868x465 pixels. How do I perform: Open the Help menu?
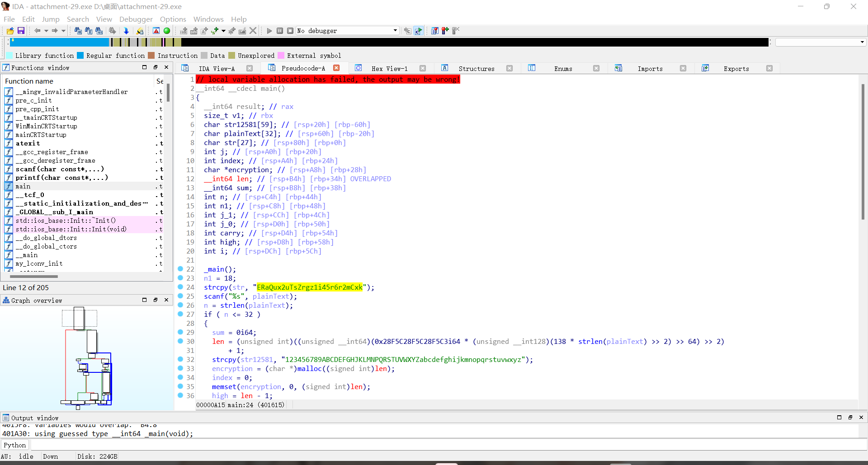[239, 19]
